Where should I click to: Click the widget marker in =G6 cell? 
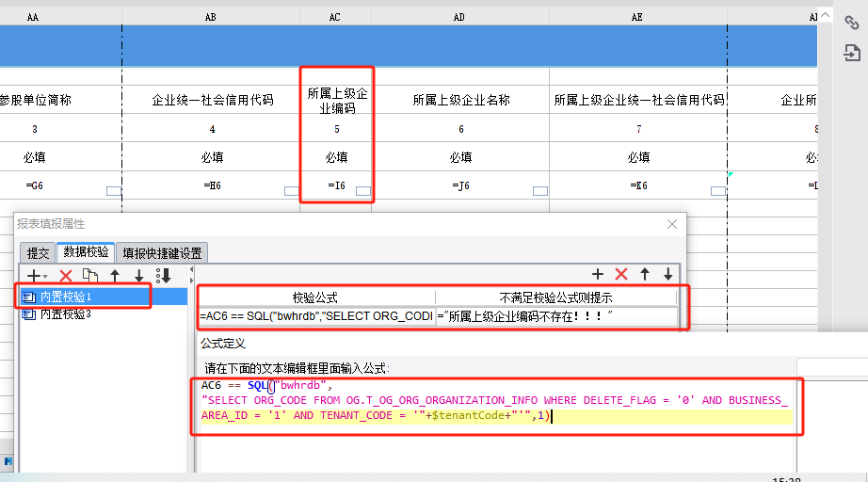coord(114,191)
